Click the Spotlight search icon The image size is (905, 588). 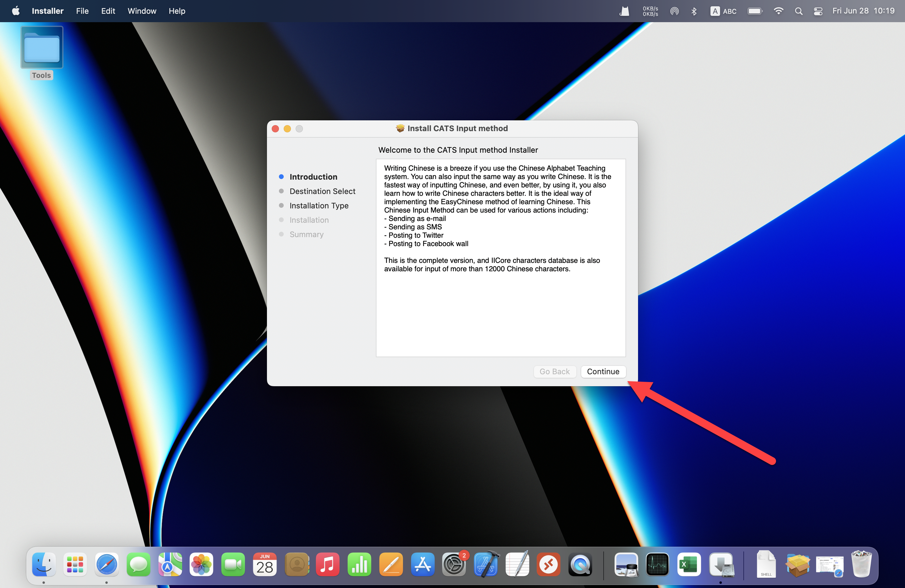(798, 11)
